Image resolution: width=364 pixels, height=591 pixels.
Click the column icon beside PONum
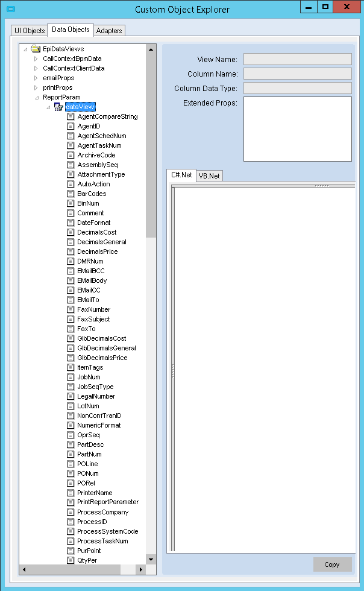click(x=71, y=473)
